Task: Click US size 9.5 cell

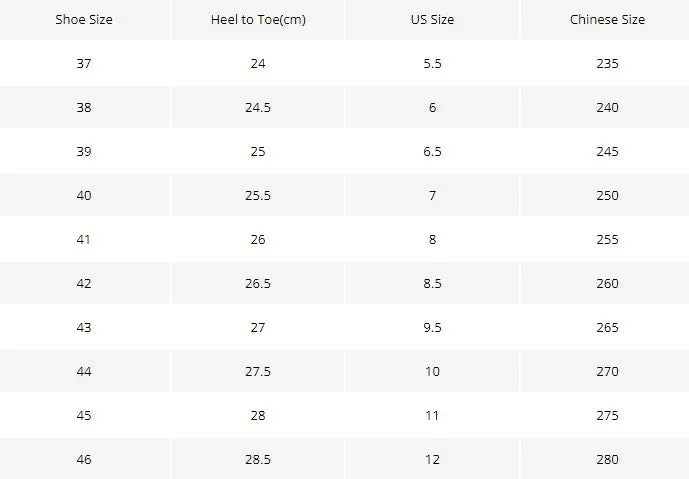Action: 432,327
